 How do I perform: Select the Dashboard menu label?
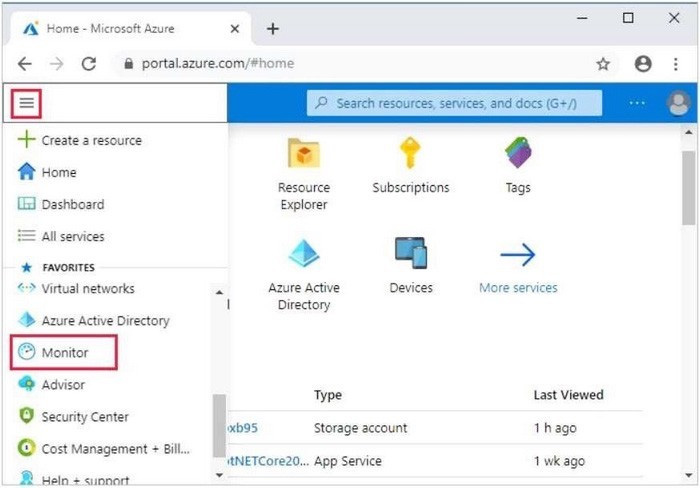tap(73, 204)
